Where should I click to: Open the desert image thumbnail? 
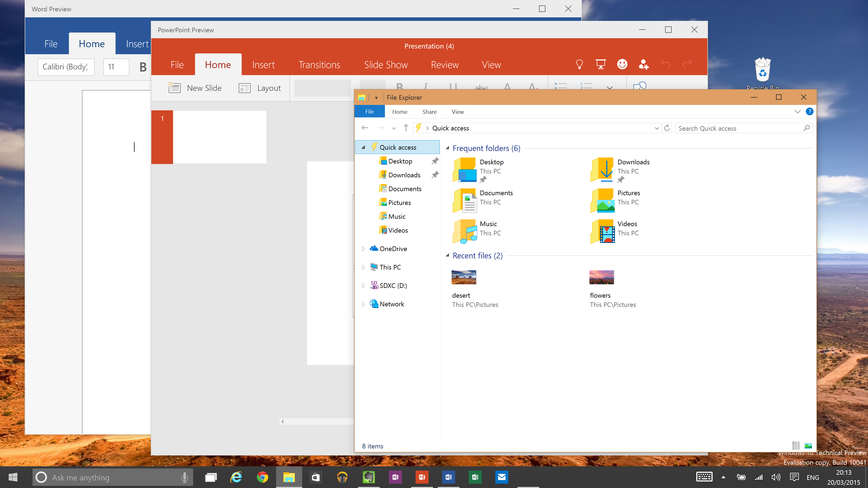[464, 277]
